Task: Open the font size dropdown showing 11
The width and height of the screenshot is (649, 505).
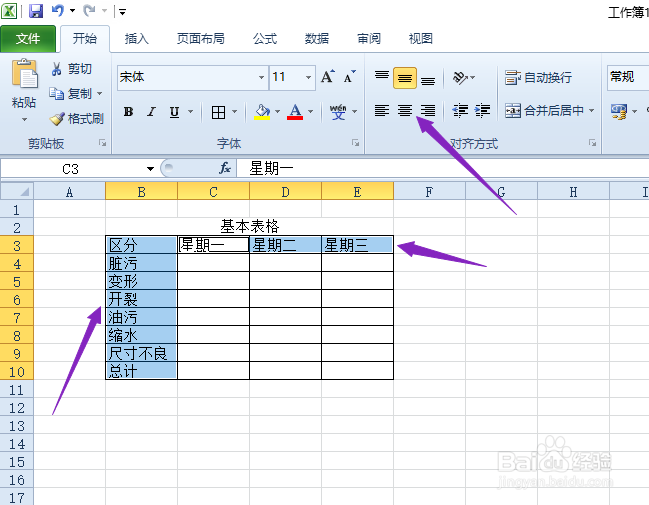Action: [x=308, y=77]
